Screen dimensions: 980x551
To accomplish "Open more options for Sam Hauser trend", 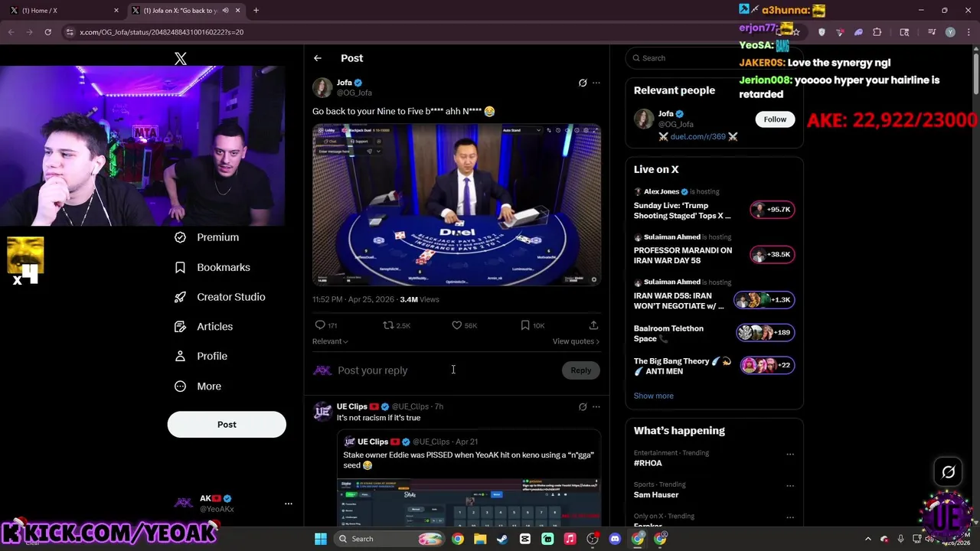I will coord(790,485).
